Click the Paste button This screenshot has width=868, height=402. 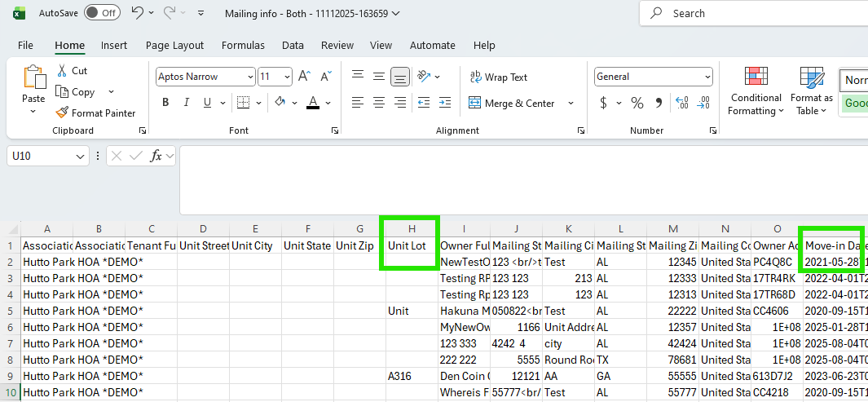click(x=33, y=90)
